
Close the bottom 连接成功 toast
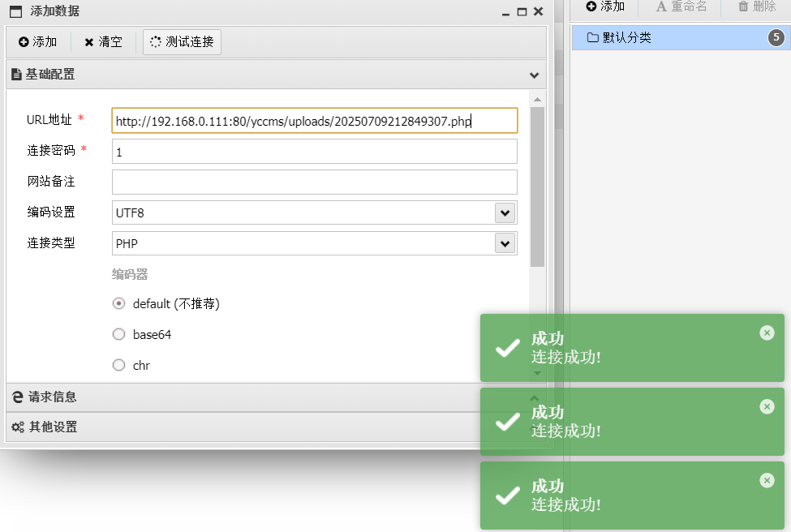pyautogui.click(x=767, y=480)
